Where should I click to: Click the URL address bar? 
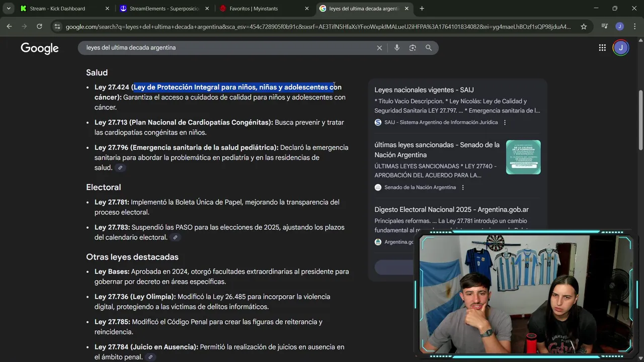(x=318, y=27)
